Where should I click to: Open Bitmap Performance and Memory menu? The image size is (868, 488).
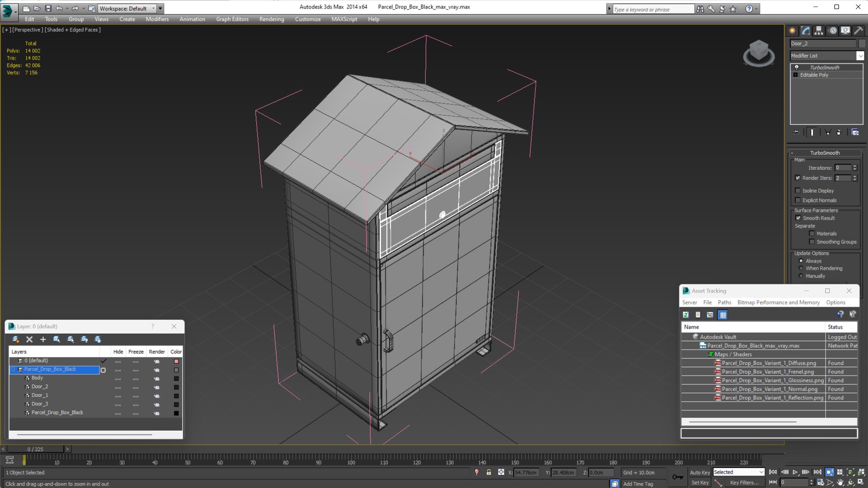coord(778,302)
